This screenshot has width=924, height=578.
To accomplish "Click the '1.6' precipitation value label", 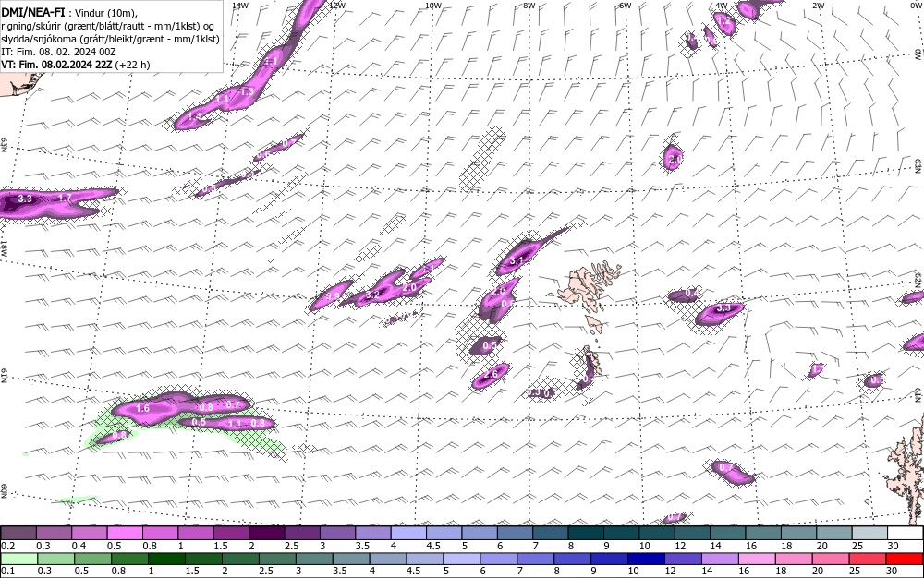I will tap(142, 408).
